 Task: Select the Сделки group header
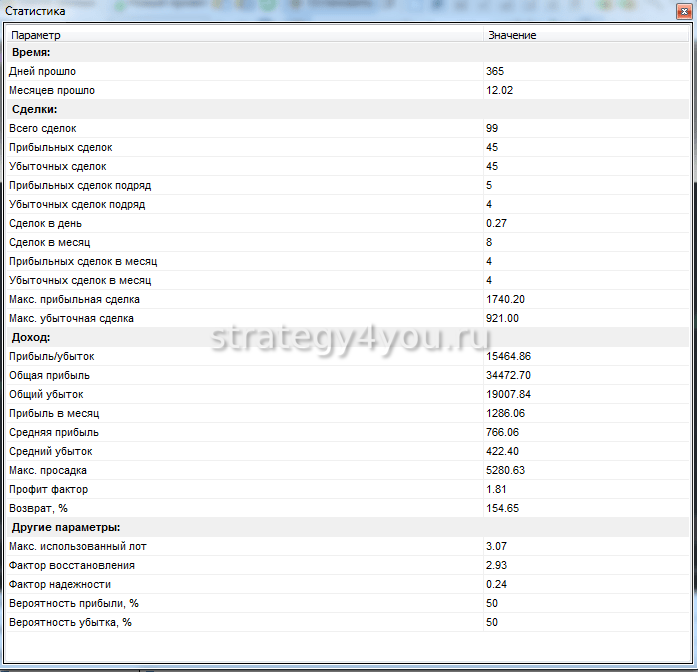click(x=34, y=109)
